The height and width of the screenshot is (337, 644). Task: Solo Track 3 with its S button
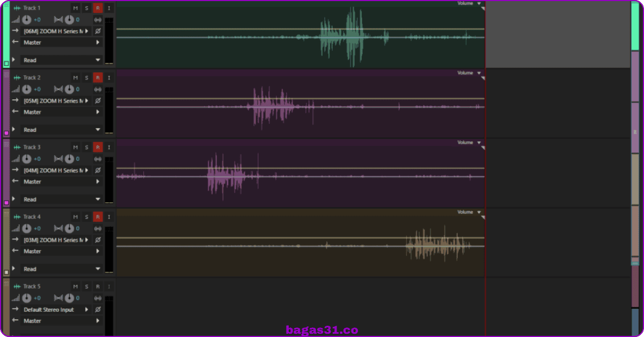[86, 147]
